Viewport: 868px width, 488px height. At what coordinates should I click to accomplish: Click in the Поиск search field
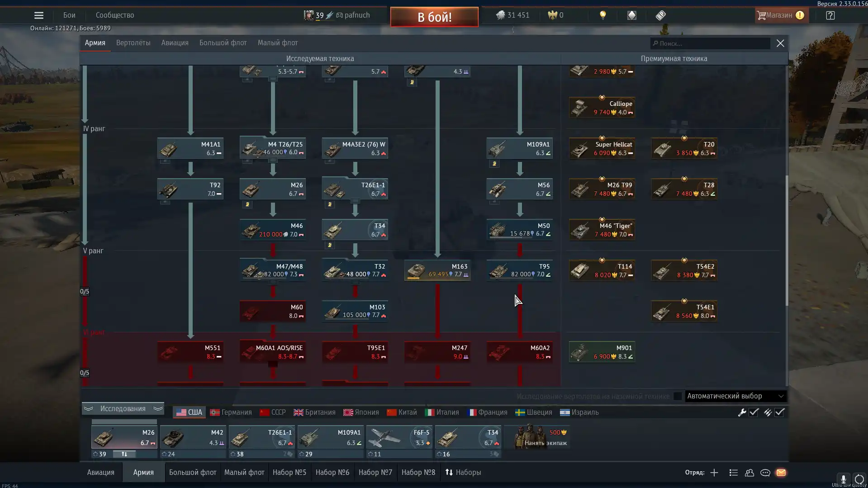pyautogui.click(x=710, y=43)
